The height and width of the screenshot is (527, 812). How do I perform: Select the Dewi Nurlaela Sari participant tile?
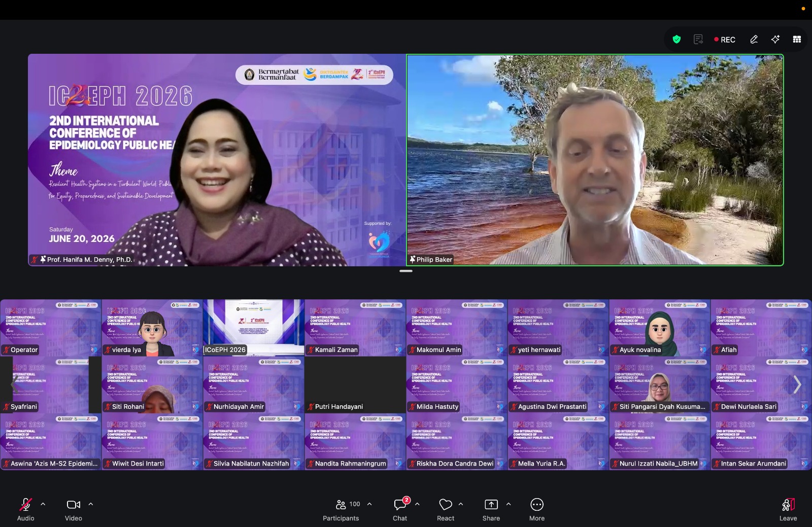click(x=761, y=384)
